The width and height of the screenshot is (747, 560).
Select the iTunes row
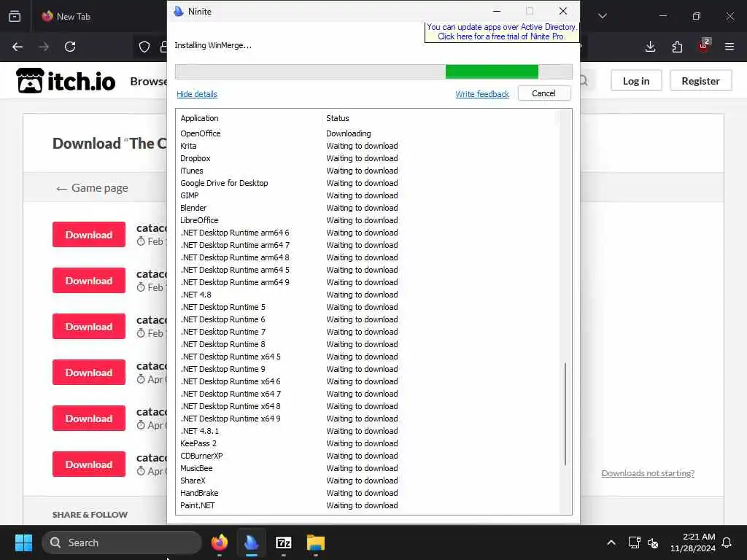click(x=367, y=171)
